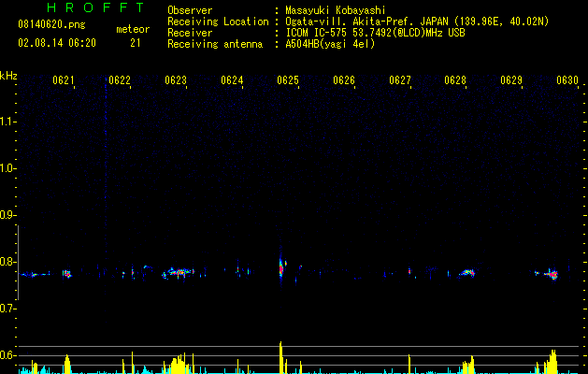Click the date stamp 02.08.14 06:20
The height and width of the screenshot is (374, 588).
pos(57,43)
